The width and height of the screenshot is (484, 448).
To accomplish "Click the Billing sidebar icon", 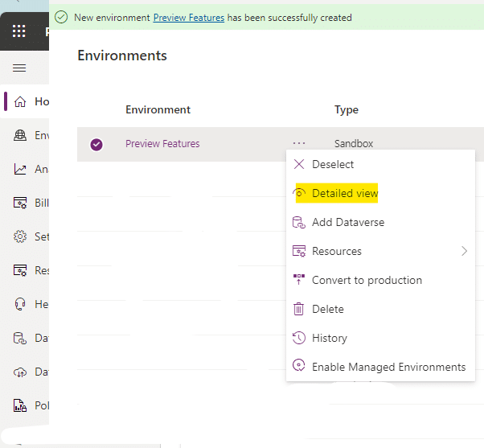I will (x=21, y=203).
